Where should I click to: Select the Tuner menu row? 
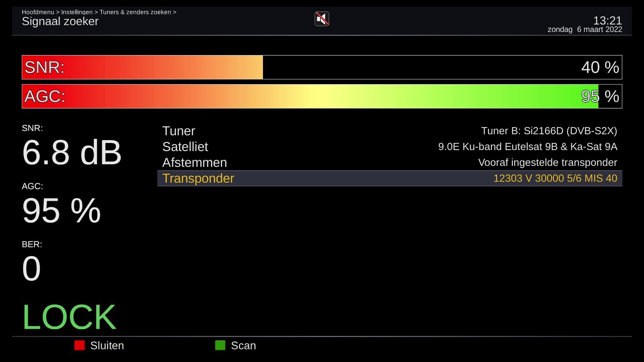389,131
